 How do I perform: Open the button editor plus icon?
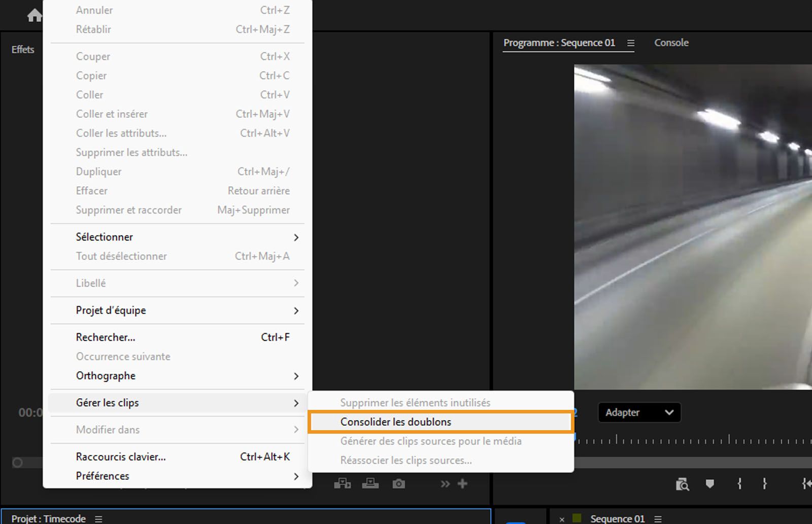coord(462,484)
